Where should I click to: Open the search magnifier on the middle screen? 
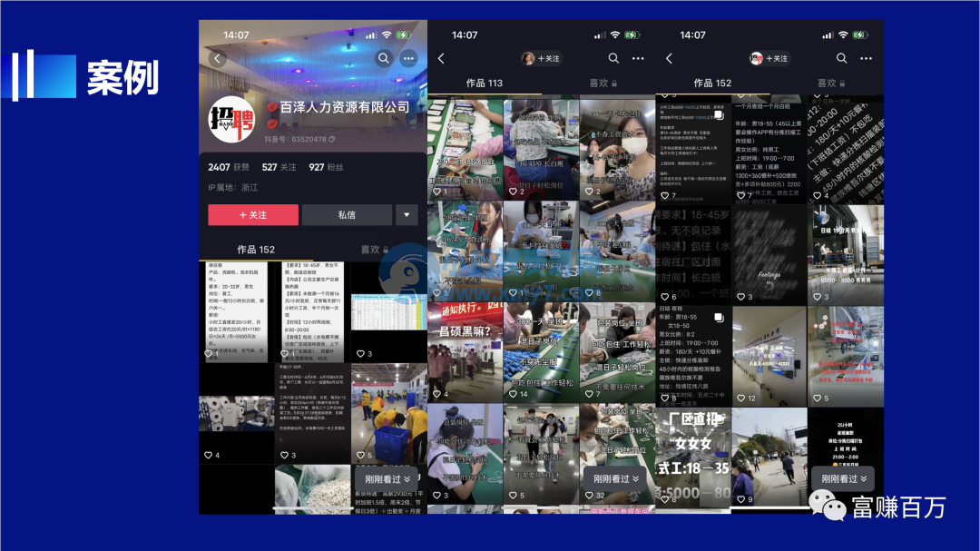[x=612, y=57]
